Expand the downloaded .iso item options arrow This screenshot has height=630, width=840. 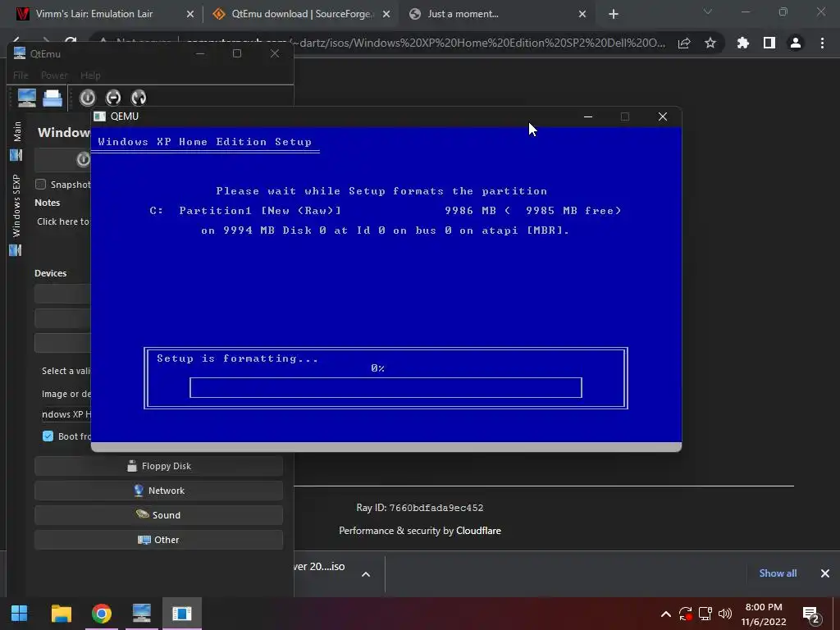point(366,574)
